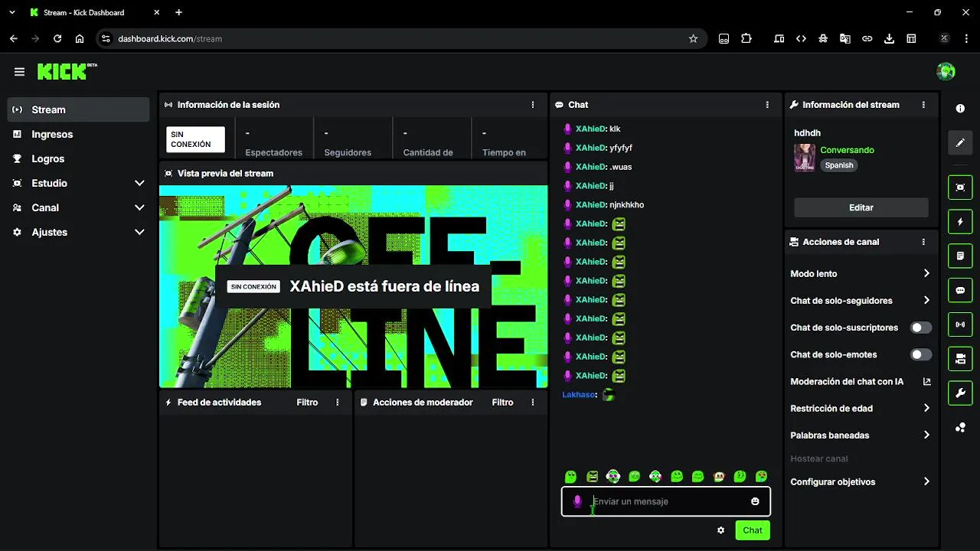Click XAhieD username on the 'klk' message
Screen dimensions: 980x551
click(x=590, y=129)
